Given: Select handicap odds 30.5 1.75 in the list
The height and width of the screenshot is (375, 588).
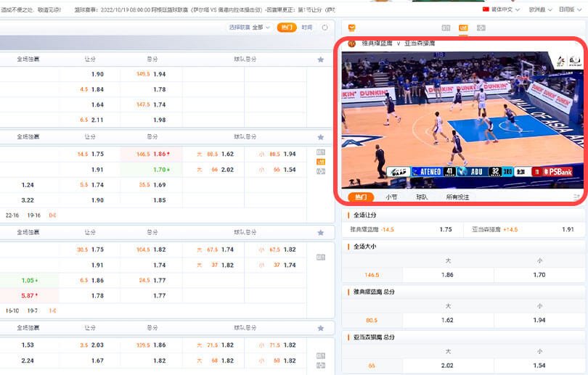Looking at the screenshot, I should pos(89,250).
